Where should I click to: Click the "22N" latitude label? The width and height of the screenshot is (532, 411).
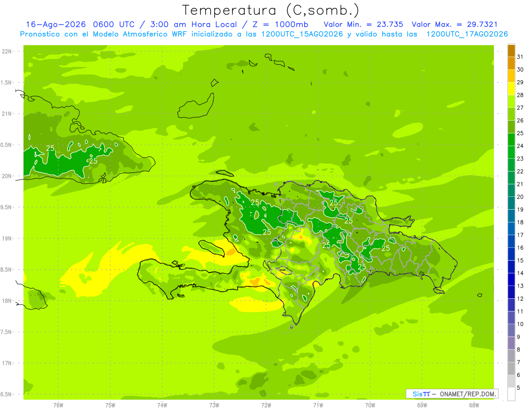pyautogui.click(x=7, y=51)
